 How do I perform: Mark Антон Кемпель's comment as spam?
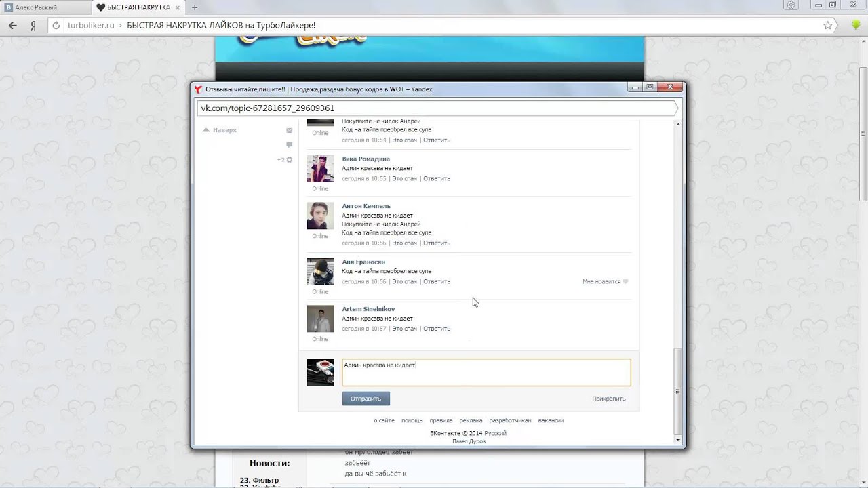(x=405, y=243)
